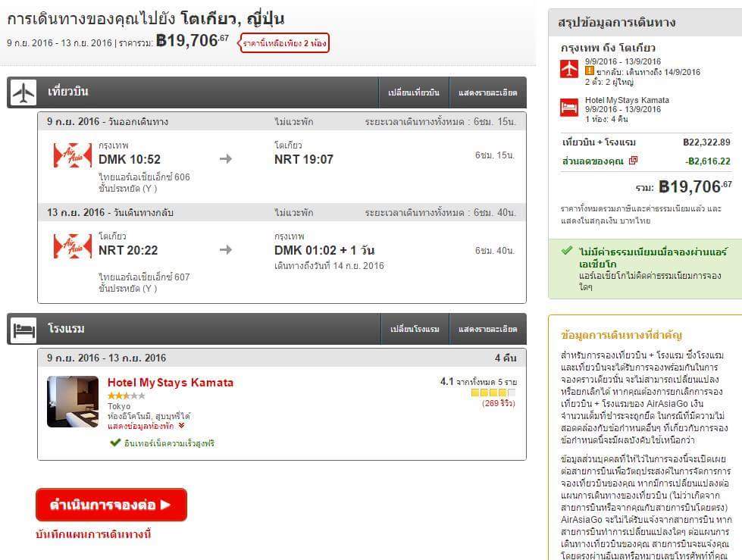The image size is (742, 560).
Task: Click total price ฿19,706.67 in header
Action: (192, 41)
